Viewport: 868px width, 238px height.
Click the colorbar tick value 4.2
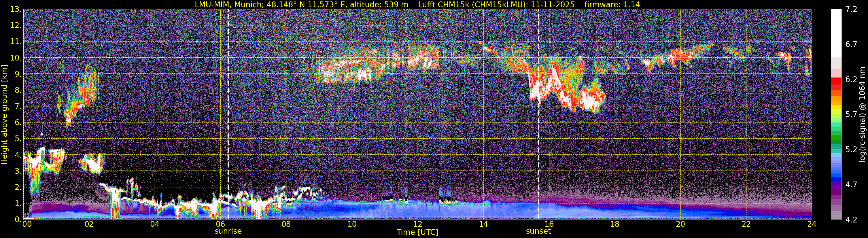pos(851,220)
